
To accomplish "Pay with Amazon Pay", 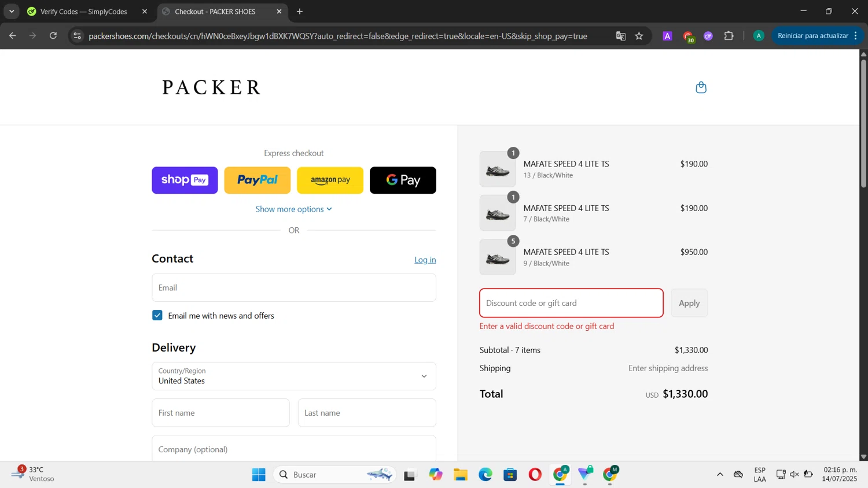I will (x=330, y=180).
